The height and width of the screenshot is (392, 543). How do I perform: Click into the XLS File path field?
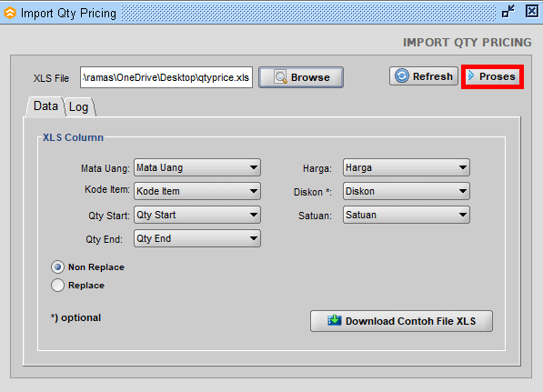[166, 77]
